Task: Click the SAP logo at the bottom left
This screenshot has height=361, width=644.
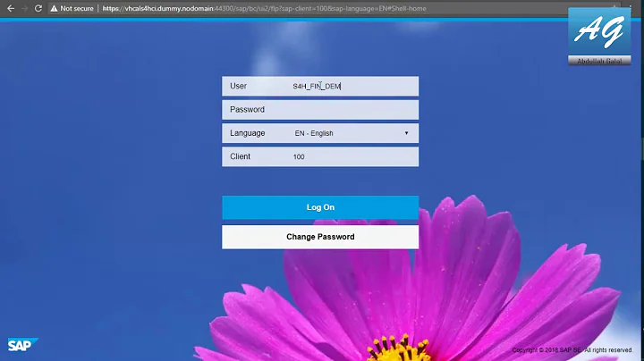Action: click(22, 345)
